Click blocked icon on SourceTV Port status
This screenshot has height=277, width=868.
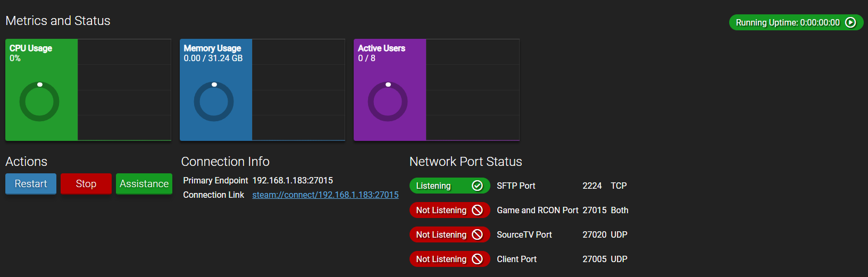click(477, 234)
